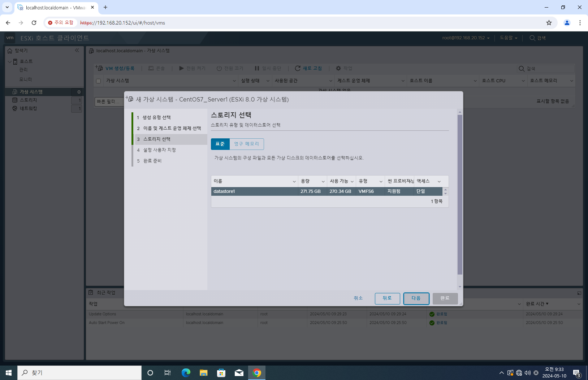588x380 pixels.
Task: Open Microsoft Store from the taskbar
Action: [221, 373]
